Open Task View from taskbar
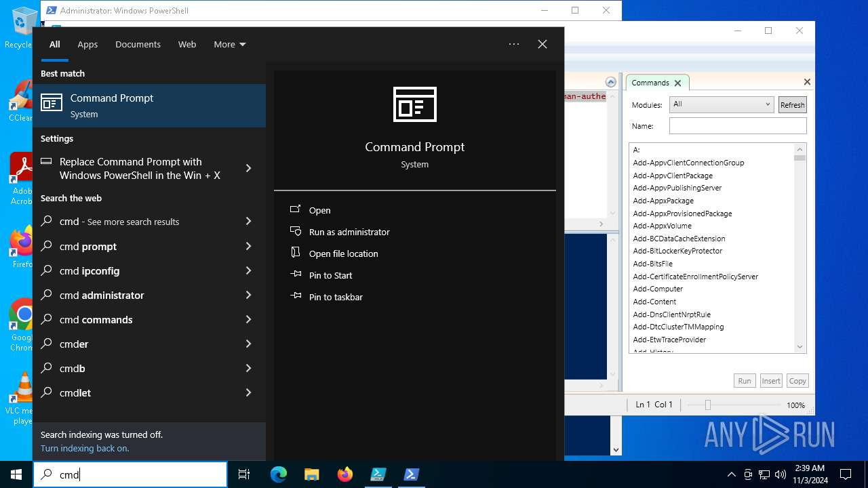868x488 pixels. click(x=244, y=474)
